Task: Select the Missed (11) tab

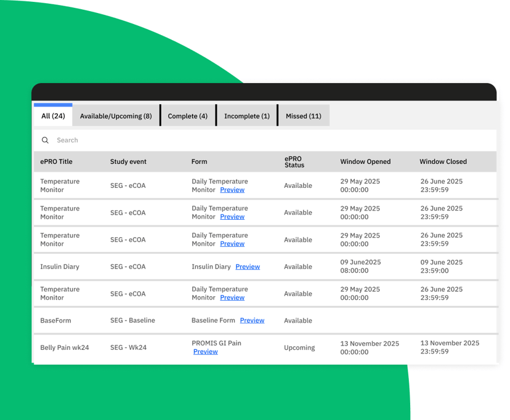Action: (x=304, y=116)
